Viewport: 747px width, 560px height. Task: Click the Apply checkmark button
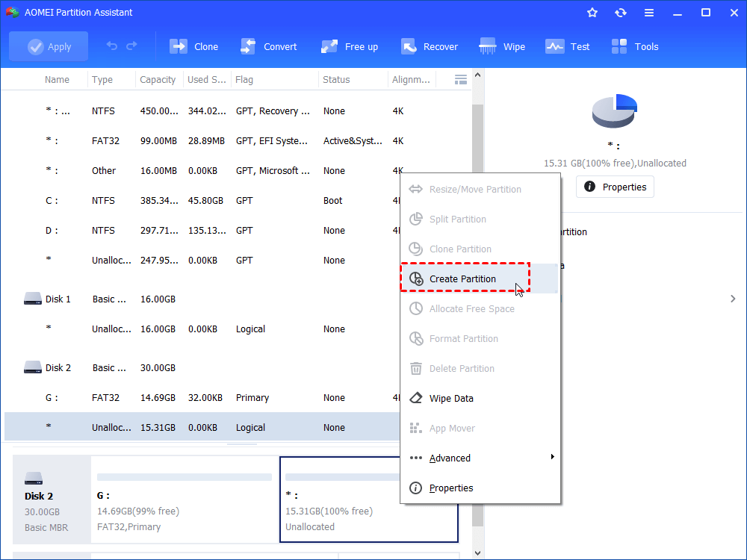pos(49,46)
